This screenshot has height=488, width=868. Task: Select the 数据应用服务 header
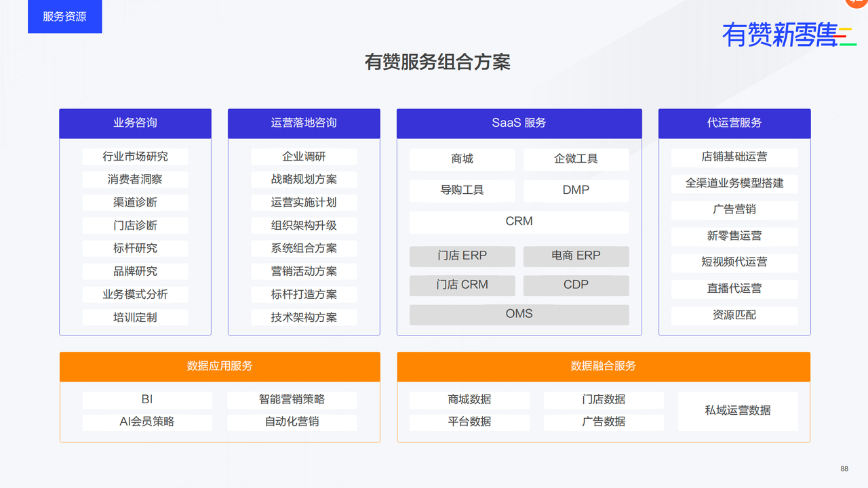tap(220, 366)
